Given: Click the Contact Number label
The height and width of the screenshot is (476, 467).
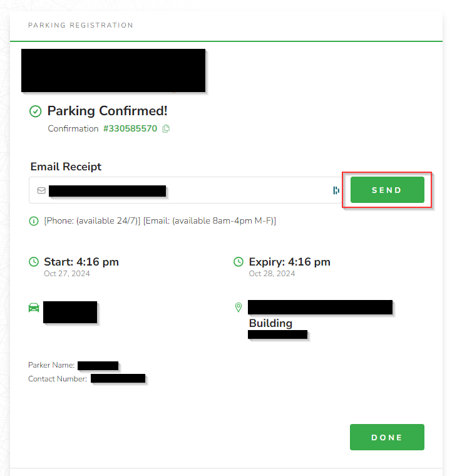Looking at the screenshot, I should [58, 379].
